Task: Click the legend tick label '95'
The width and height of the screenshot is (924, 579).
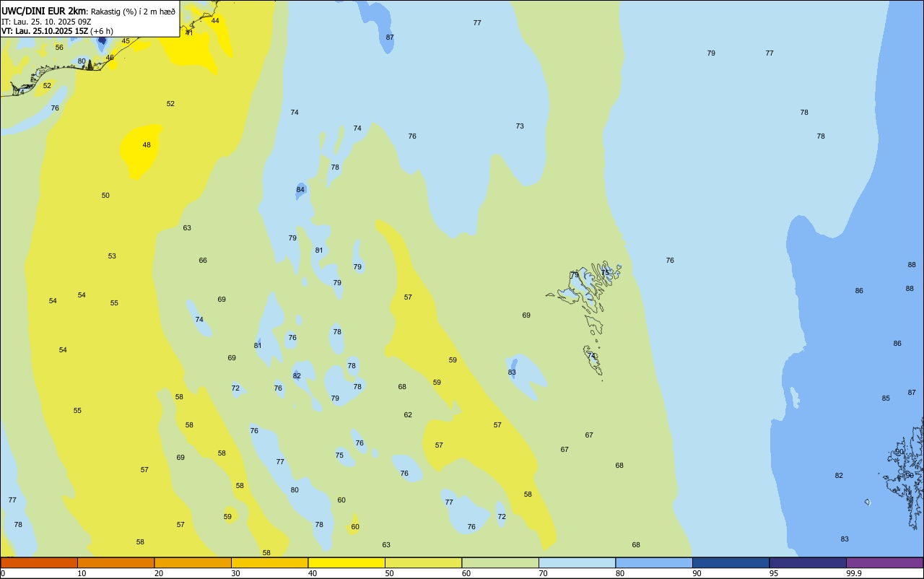Action: click(x=774, y=573)
